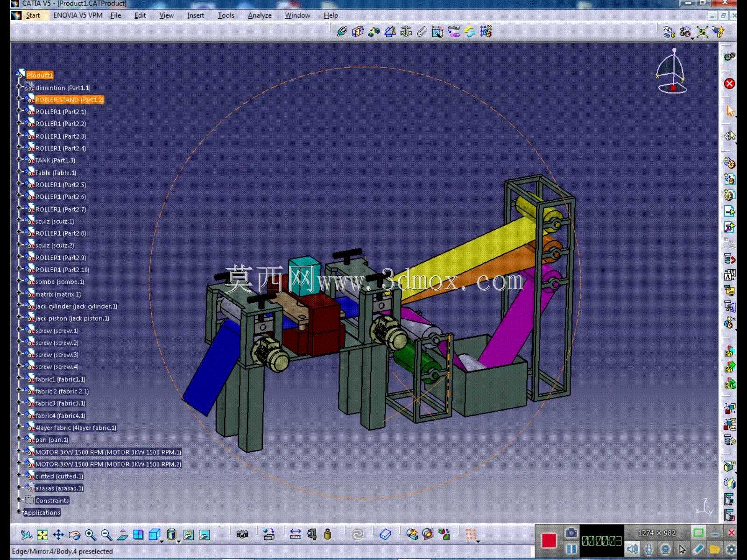Click the red Exit circle icon on right toolbar
The height and width of the screenshot is (560, 747).
click(730, 84)
